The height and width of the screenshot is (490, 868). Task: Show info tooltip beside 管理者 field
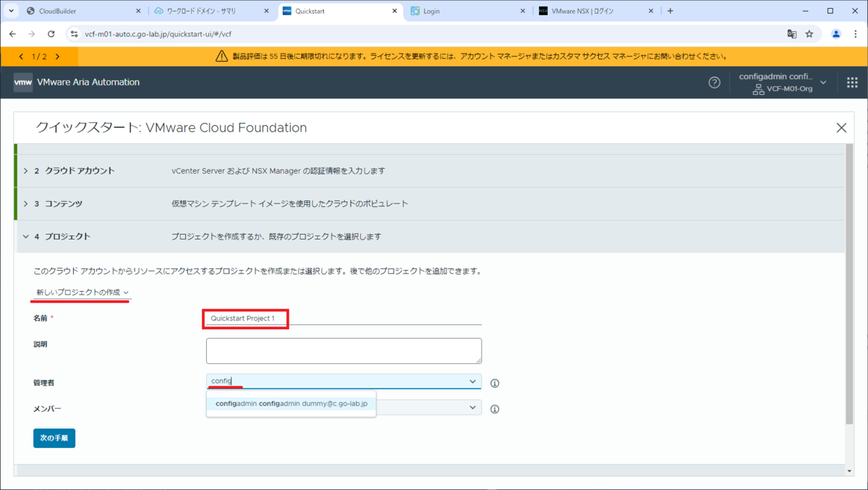[x=495, y=383]
